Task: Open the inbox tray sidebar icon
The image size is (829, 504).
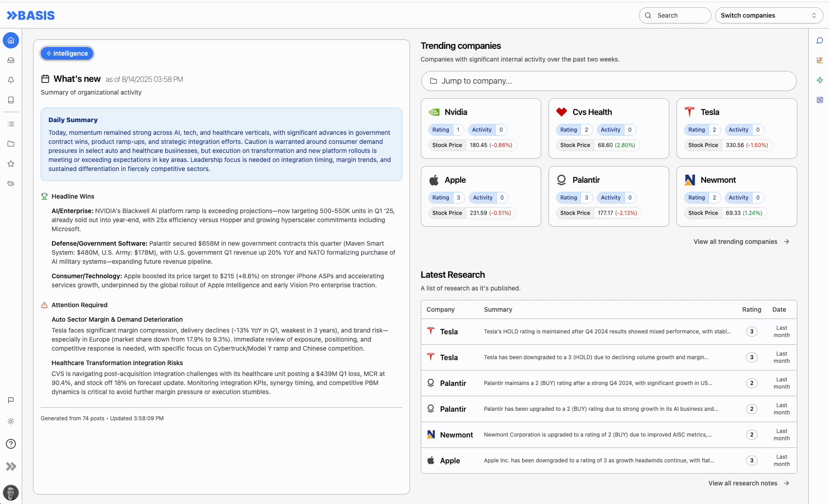Action: pyautogui.click(x=11, y=60)
